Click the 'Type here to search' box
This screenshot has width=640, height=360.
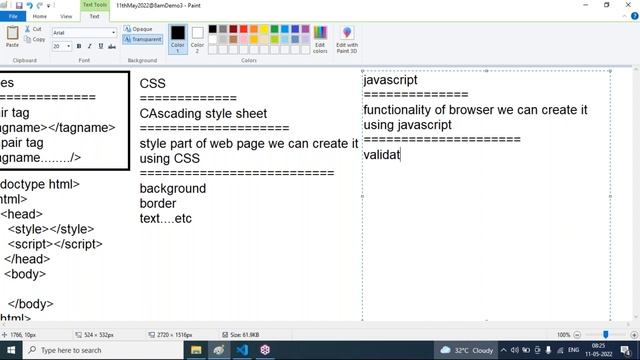[x=103, y=350]
